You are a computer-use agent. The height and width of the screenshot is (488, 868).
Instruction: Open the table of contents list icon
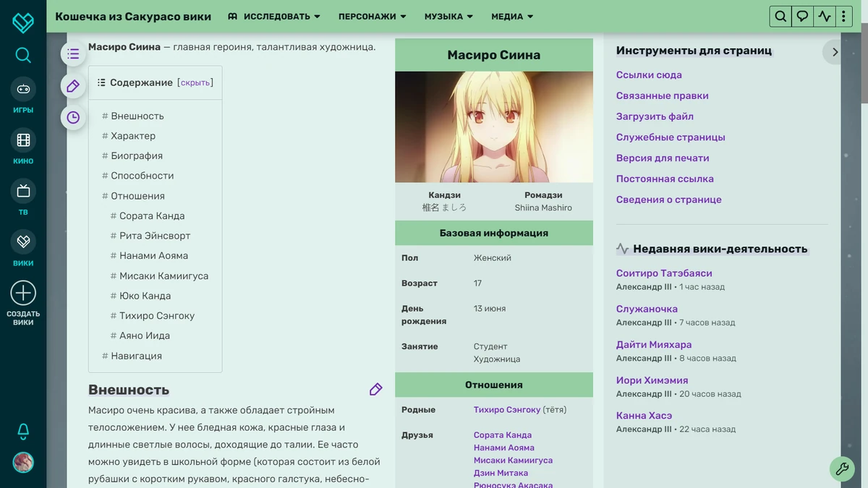72,53
